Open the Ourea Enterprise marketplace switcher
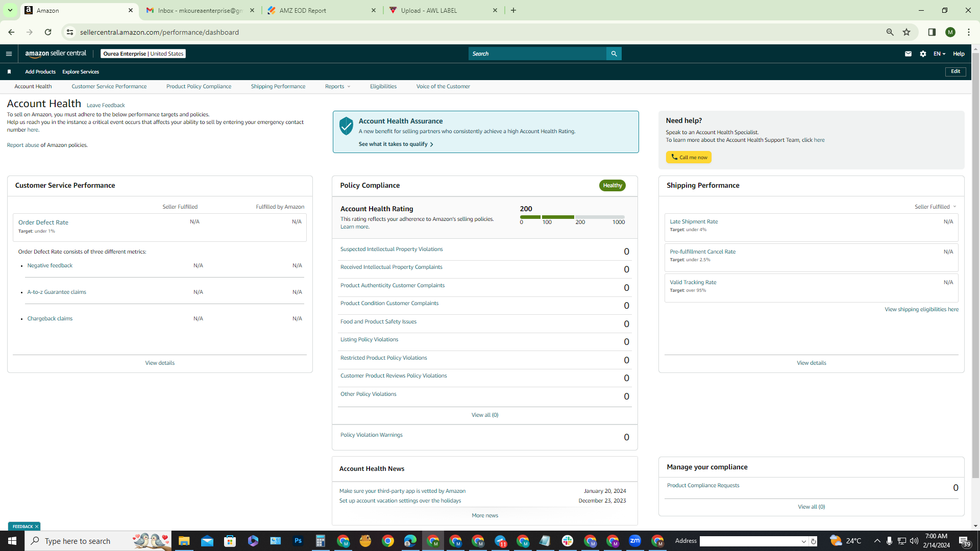The height and width of the screenshot is (551, 980). click(143, 54)
